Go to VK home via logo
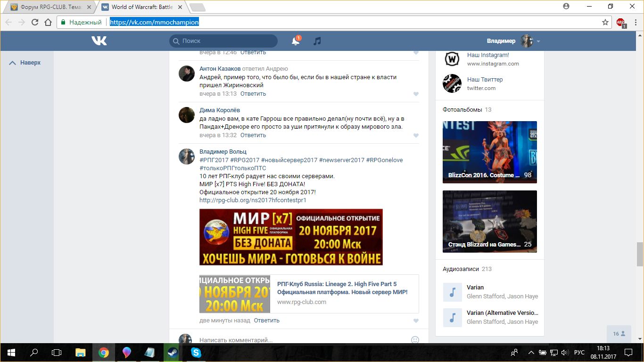 tap(99, 41)
